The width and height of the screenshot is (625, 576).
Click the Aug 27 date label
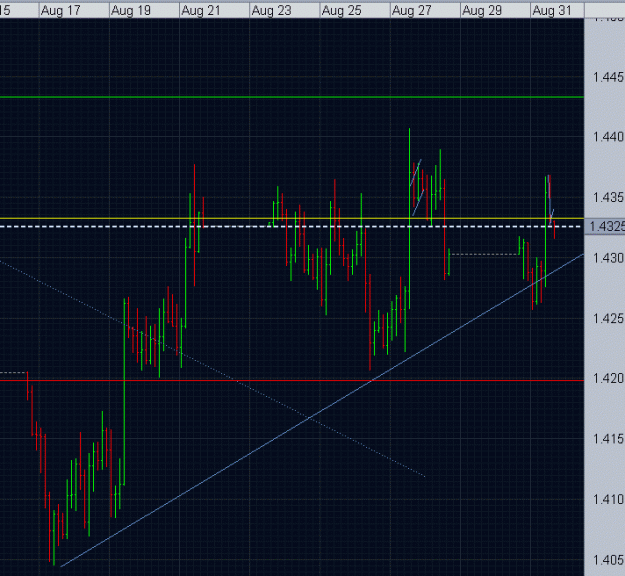point(412,11)
